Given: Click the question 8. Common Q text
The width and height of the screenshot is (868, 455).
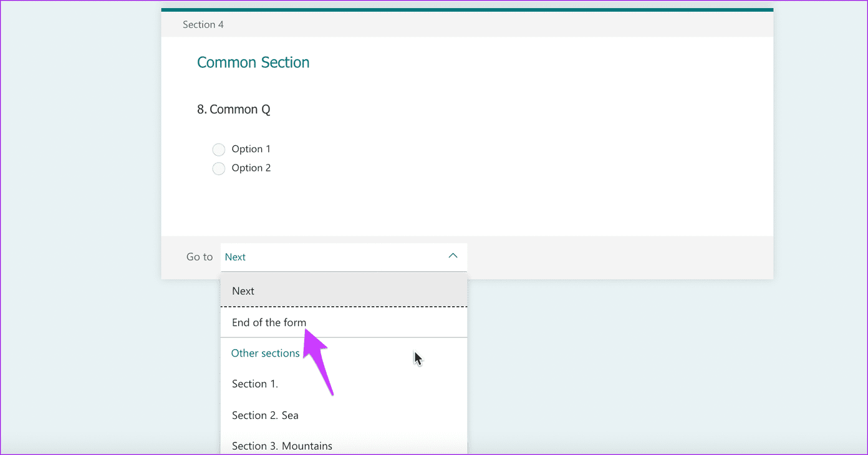Looking at the screenshot, I should [x=234, y=110].
